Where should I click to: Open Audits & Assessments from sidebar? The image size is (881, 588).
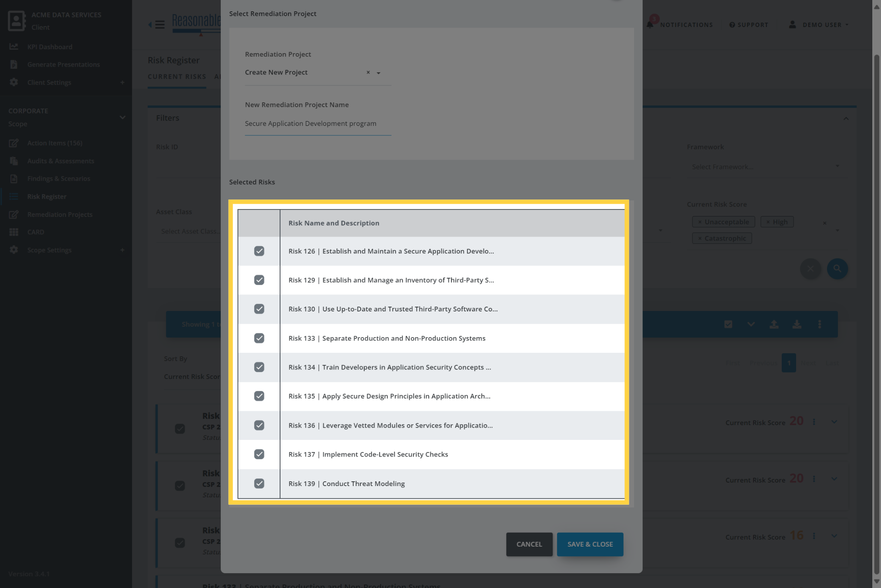coord(61,161)
